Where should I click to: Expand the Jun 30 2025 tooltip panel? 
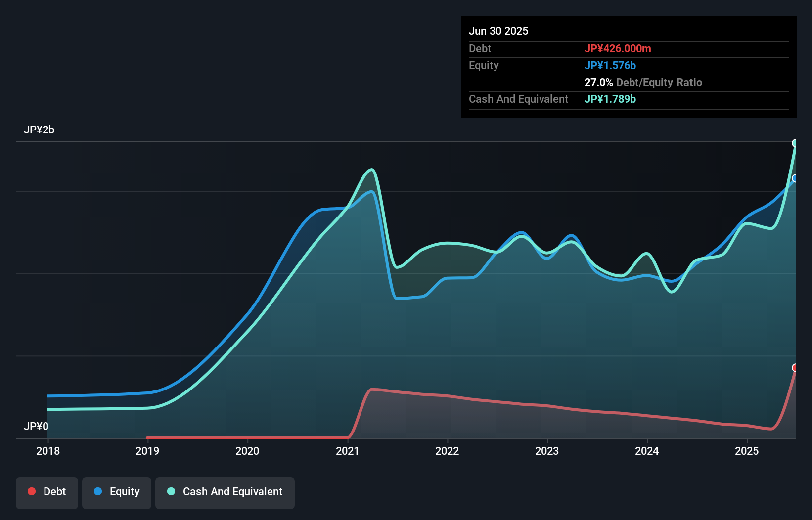pos(498,31)
